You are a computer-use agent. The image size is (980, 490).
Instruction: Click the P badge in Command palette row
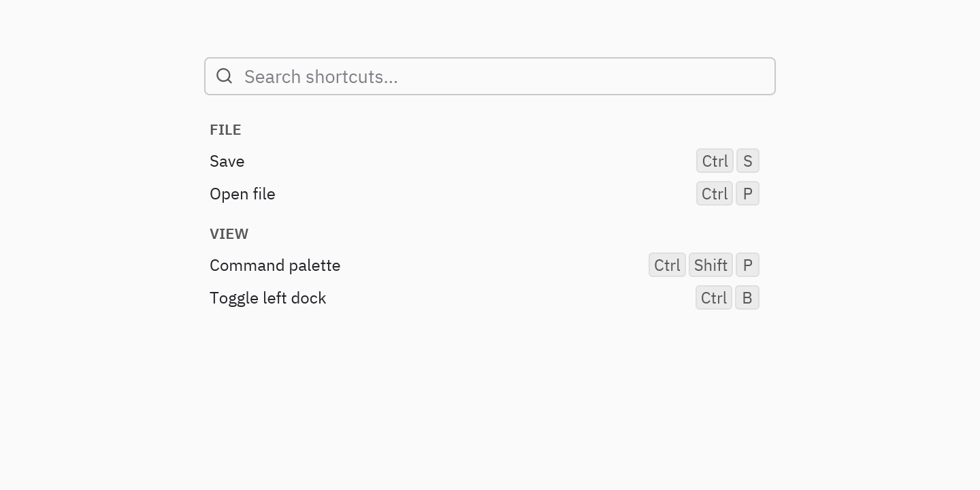click(747, 265)
